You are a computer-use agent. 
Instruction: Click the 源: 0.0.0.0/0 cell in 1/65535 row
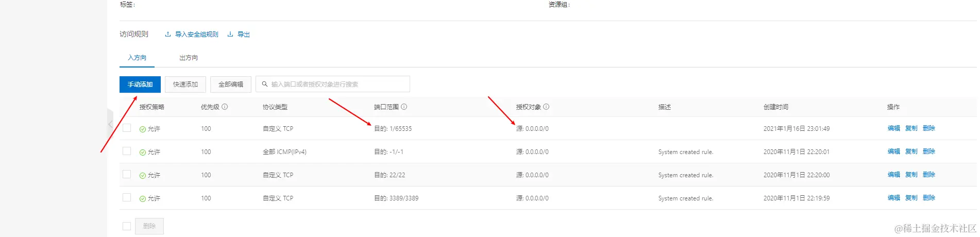[532, 129]
